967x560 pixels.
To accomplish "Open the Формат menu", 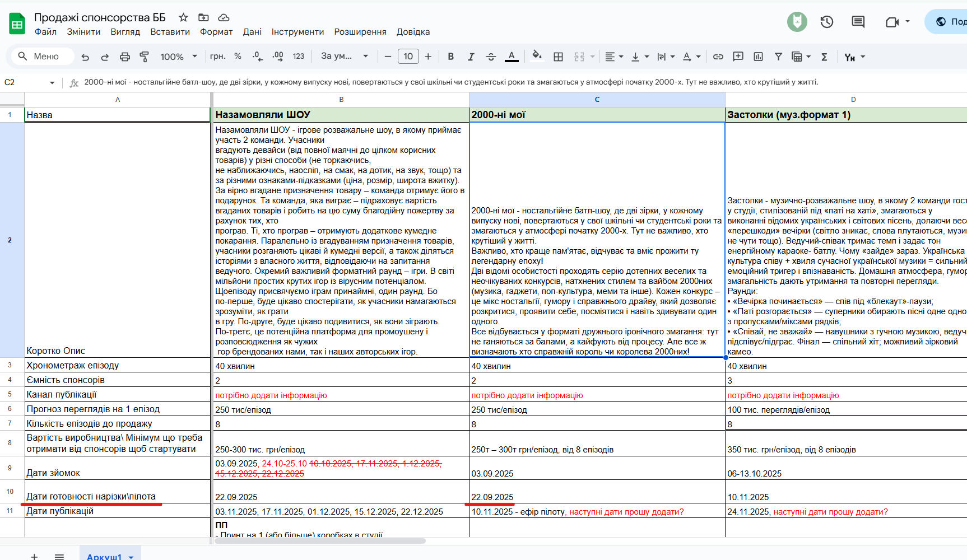I will coord(216,32).
